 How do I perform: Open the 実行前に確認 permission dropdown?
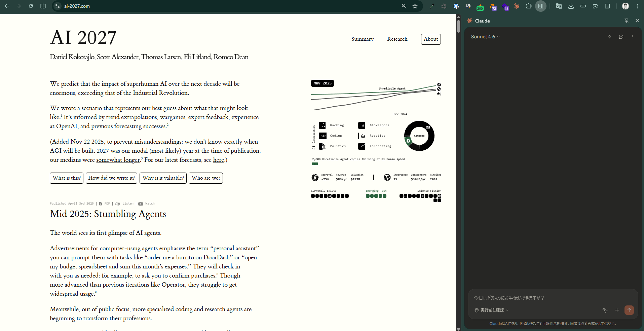(x=491, y=310)
